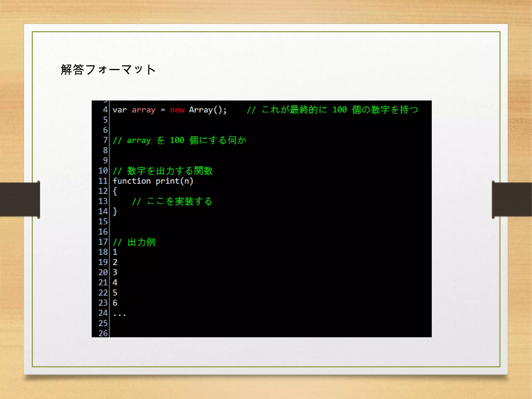Click line number 11 in the gutter
Viewport: 532px width, 399px height.
coord(103,181)
